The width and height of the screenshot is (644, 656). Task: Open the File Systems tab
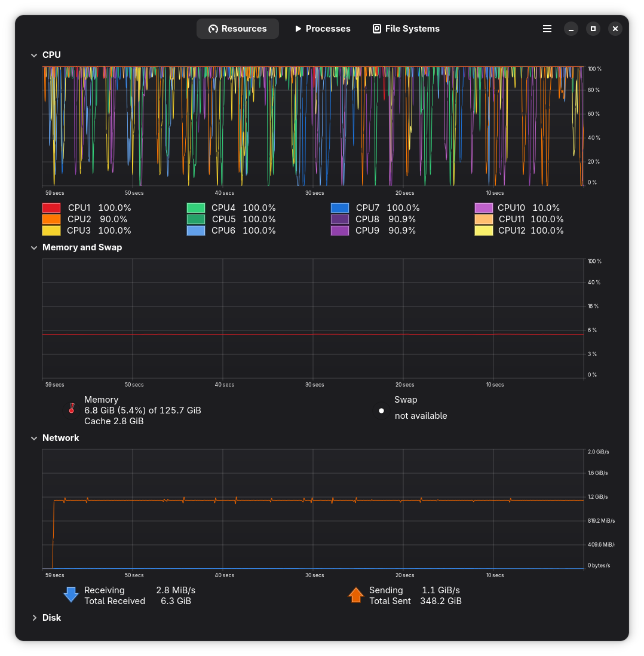pos(406,29)
